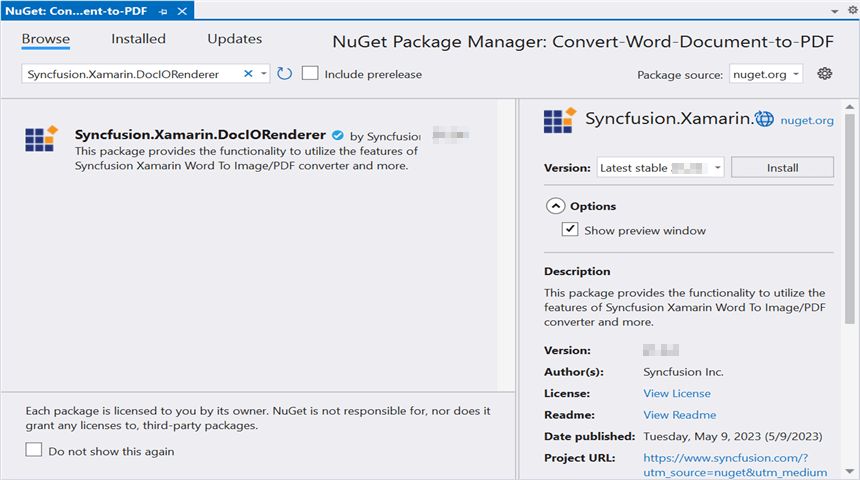Click the details pane scrollbar thumb
The image size is (860, 480).
(x=850, y=218)
